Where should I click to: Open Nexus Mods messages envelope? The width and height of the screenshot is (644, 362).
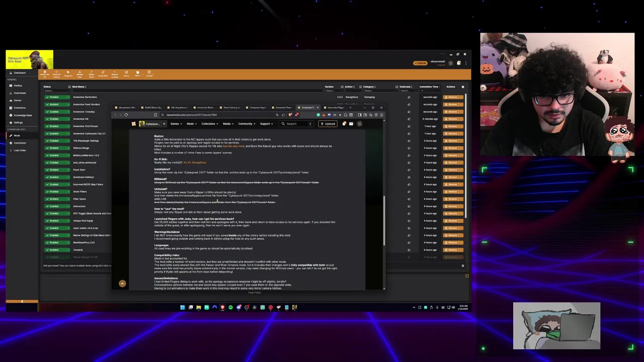tap(351, 124)
